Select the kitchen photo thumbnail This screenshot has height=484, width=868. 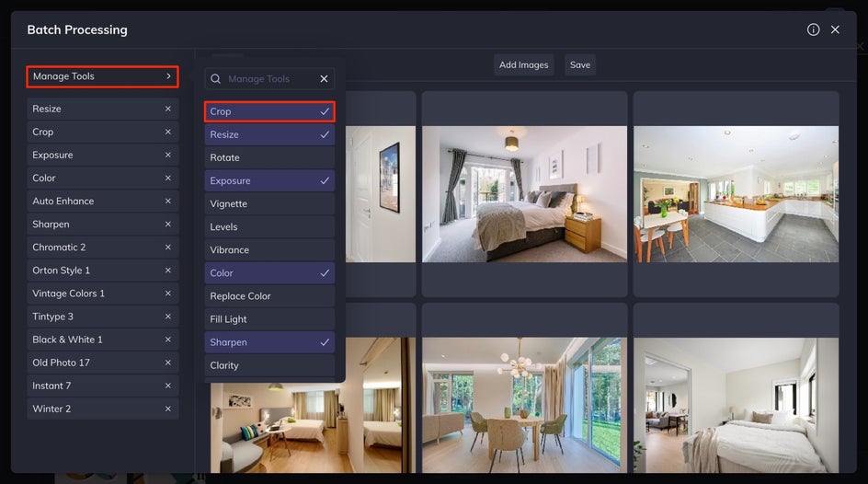coord(737,194)
